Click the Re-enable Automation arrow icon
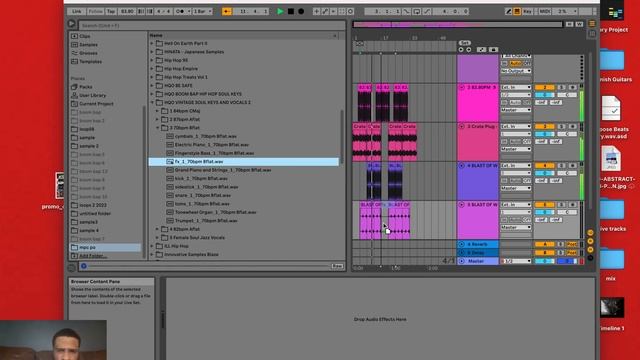The image size is (640, 360). [333, 11]
